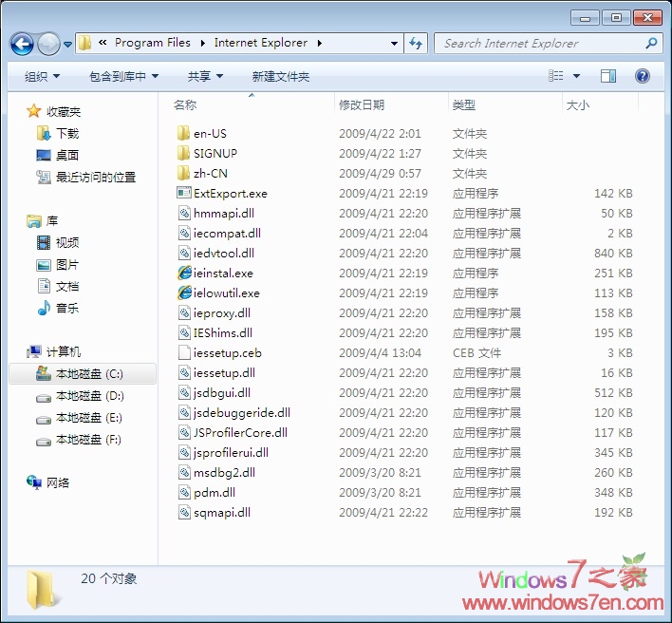Select 收藏夹 in the navigation pane
Screen dimensions: 672x623
pos(64,111)
